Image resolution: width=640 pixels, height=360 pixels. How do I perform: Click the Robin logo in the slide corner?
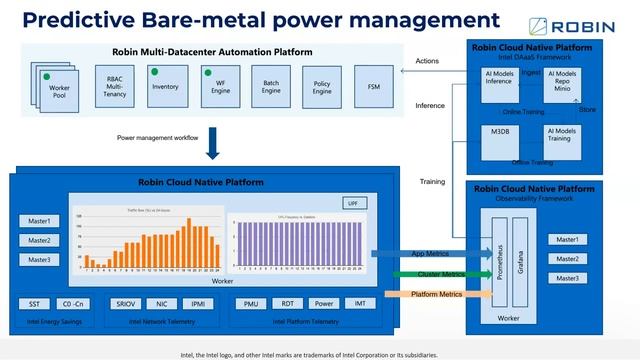click(572, 27)
